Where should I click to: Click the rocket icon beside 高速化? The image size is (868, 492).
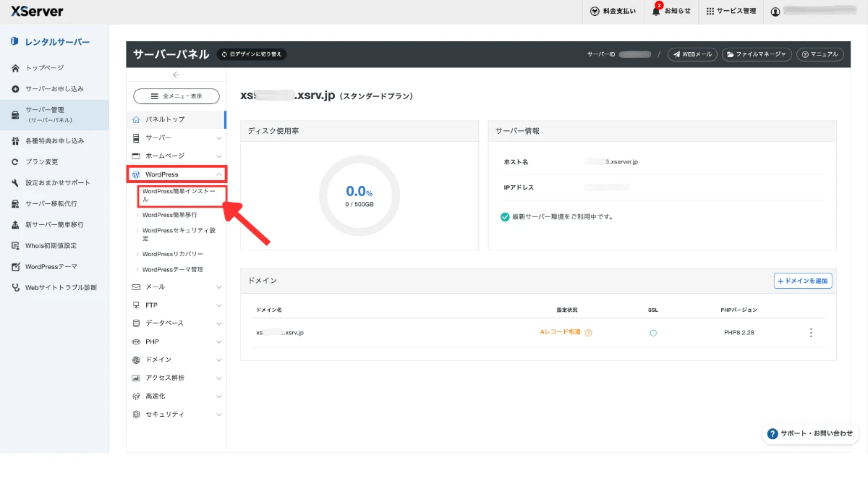pos(136,396)
